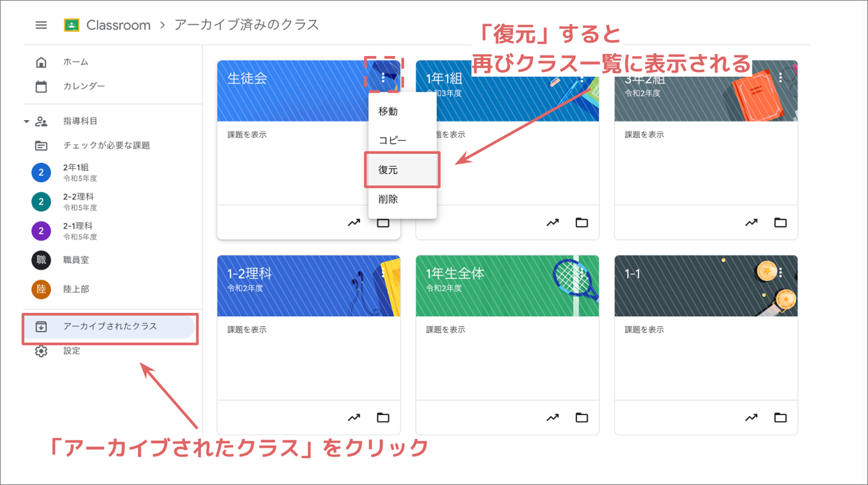Click 課題を表示 on 1-1 card
This screenshot has height=485, width=868.
click(x=644, y=330)
